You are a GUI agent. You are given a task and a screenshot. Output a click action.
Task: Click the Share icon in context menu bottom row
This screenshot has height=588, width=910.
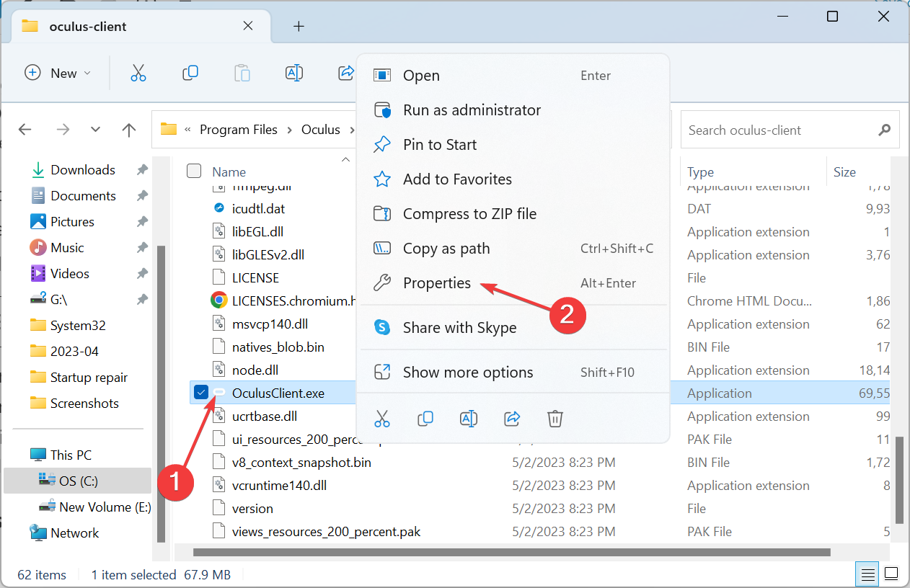[512, 418]
